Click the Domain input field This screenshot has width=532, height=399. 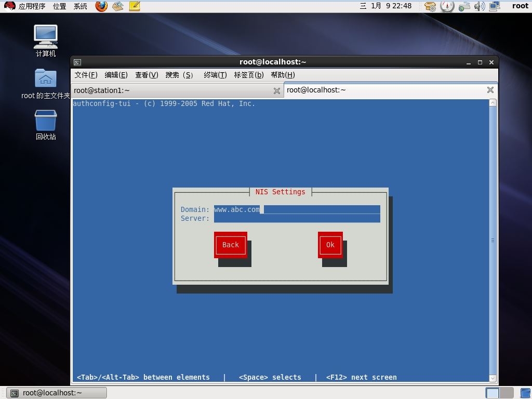click(x=297, y=209)
